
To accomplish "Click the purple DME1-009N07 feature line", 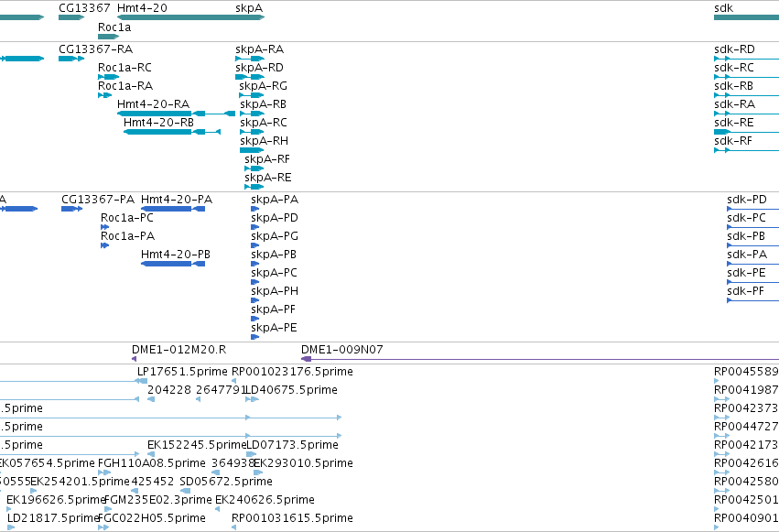I will (540, 359).
